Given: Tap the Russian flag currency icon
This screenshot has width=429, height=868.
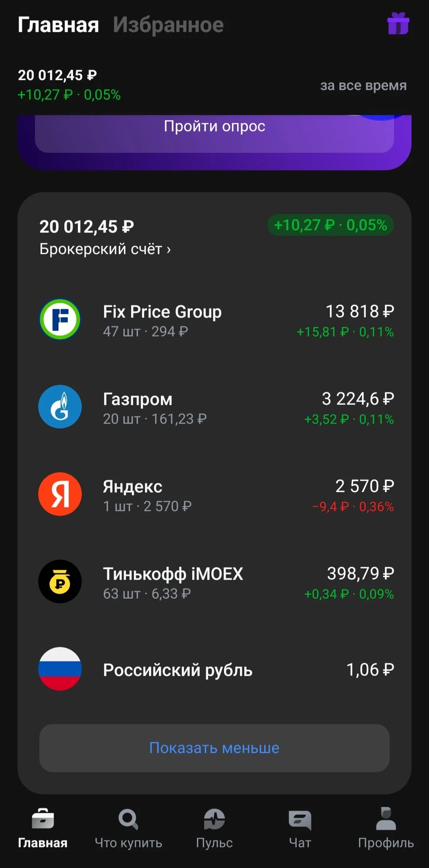Looking at the screenshot, I should point(60,669).
